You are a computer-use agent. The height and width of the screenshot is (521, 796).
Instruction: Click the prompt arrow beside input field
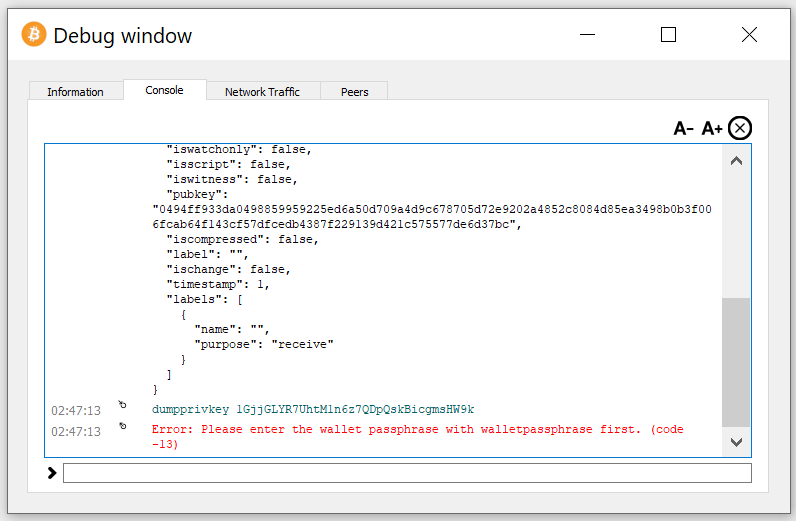coord(52,473)
